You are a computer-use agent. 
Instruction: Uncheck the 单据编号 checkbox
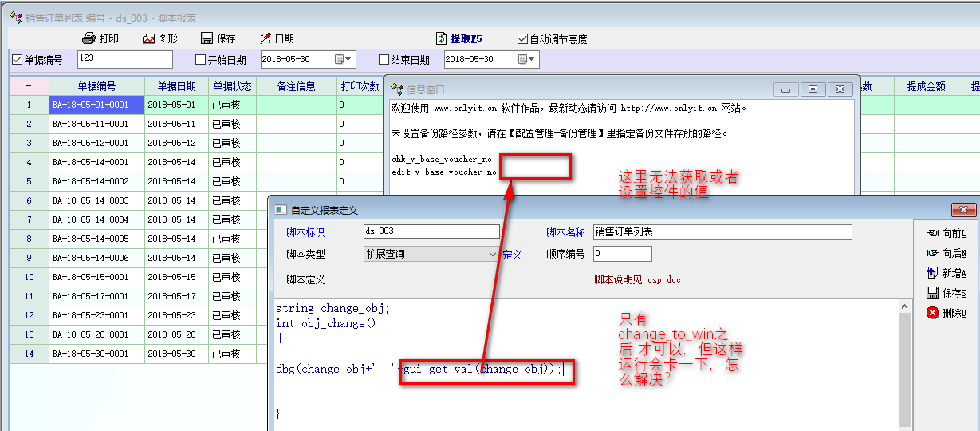point(18,60)
